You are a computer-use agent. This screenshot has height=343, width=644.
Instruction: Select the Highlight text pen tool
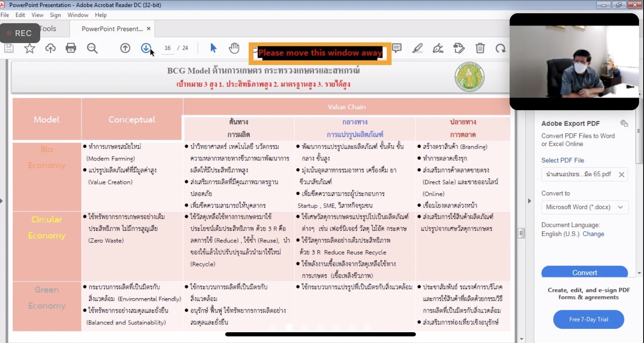(418, 48)
